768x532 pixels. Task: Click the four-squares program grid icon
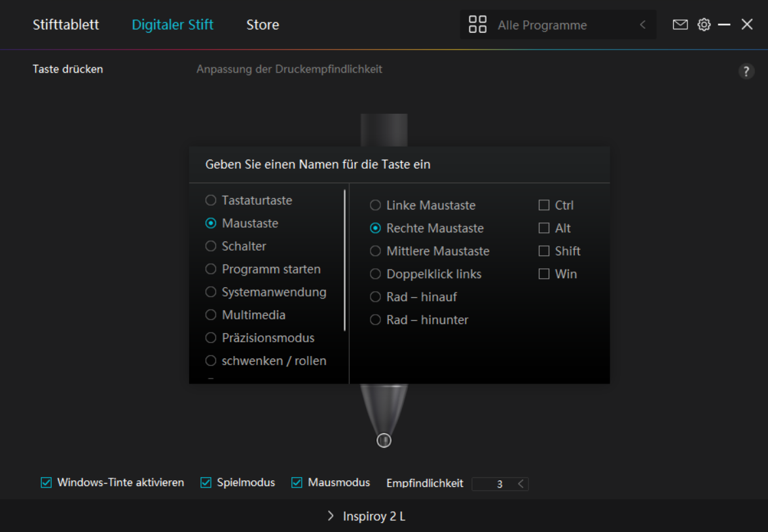pos(478,25)
